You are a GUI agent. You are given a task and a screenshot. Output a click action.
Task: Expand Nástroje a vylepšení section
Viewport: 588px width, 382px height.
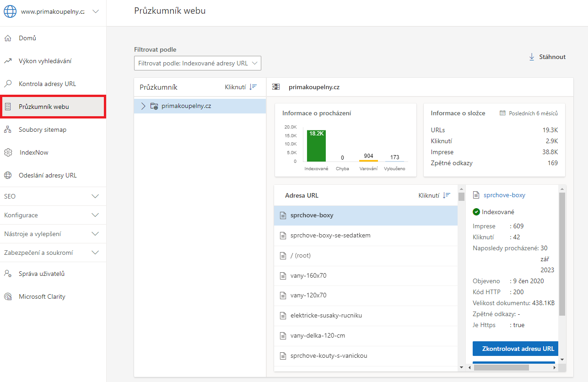click(x=53, y=234)
